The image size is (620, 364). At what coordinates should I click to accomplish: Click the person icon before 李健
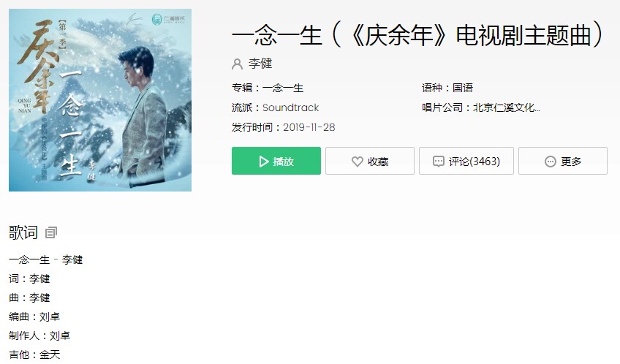[237, 64]
